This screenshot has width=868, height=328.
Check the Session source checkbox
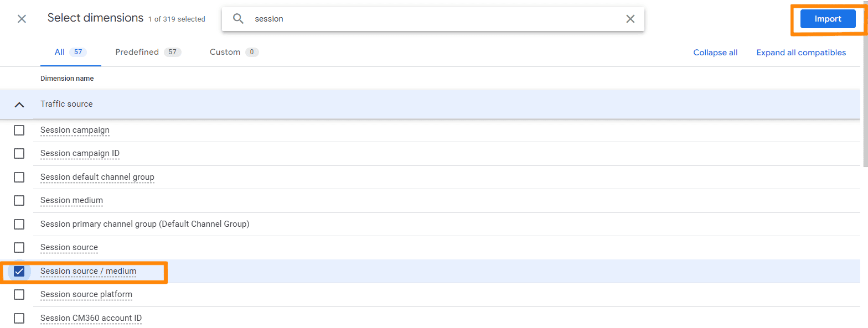point(19,247)
